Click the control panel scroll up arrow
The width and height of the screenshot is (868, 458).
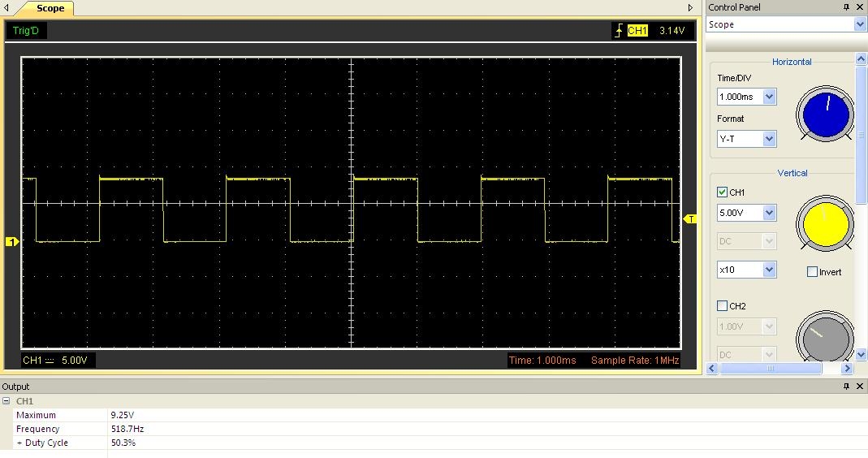pyautogui.click(x=861, y=58)
